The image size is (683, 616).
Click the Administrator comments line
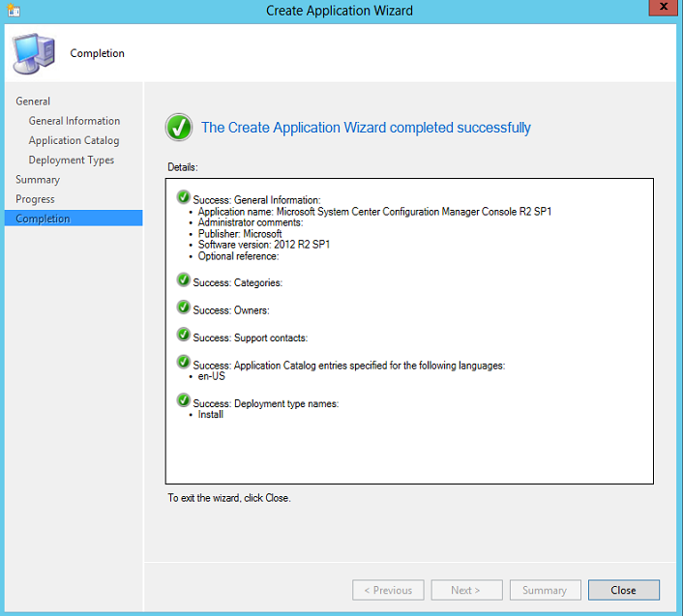point(251,222)
